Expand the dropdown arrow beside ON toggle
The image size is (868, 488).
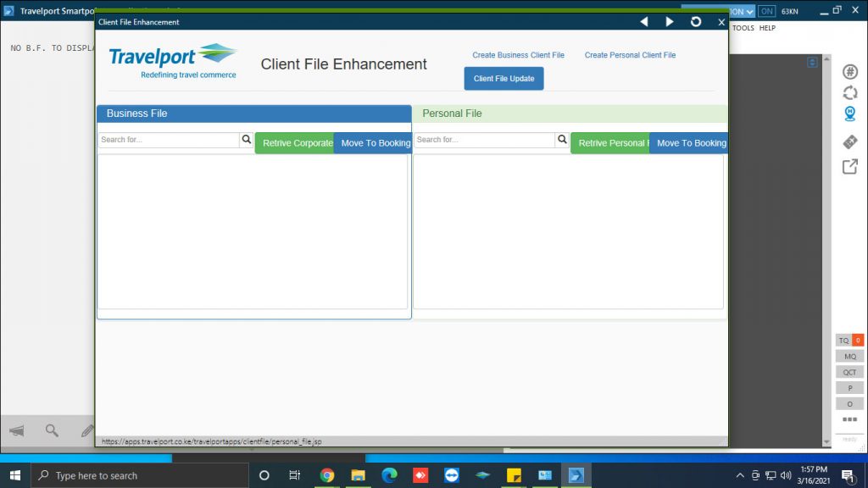click(x=749, y=12)
